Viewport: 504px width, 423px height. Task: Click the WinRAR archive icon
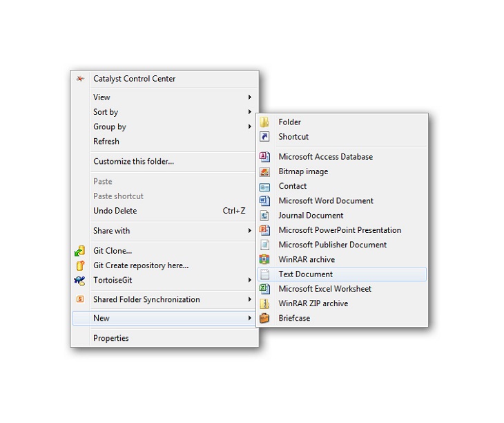pyautogui.click(x=264, y=260)
